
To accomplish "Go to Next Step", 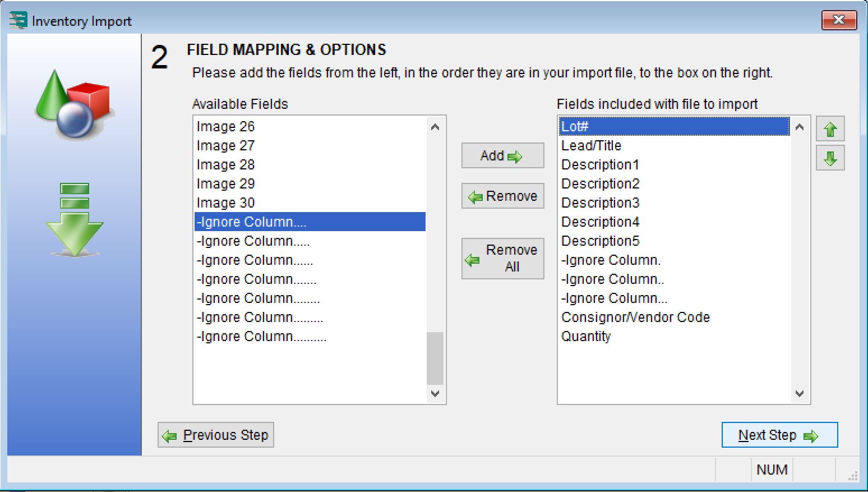I will (779, 435).
